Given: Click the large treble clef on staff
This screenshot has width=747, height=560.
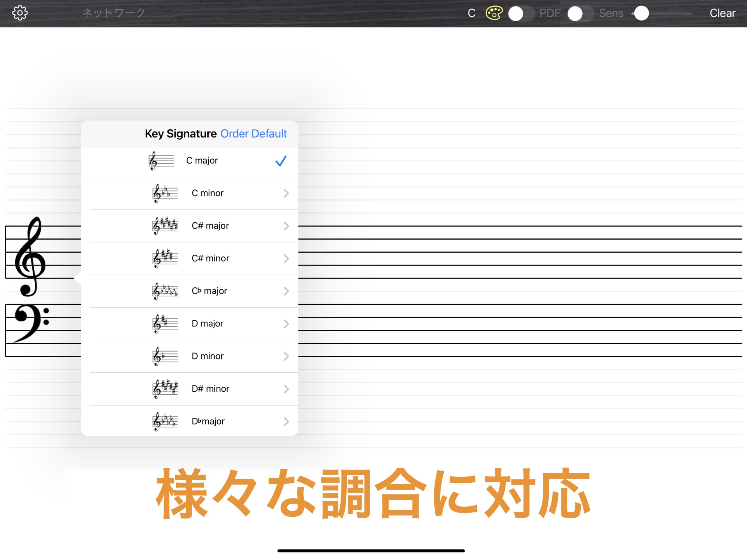Looking at the screenshot, I should coord(30,257).
